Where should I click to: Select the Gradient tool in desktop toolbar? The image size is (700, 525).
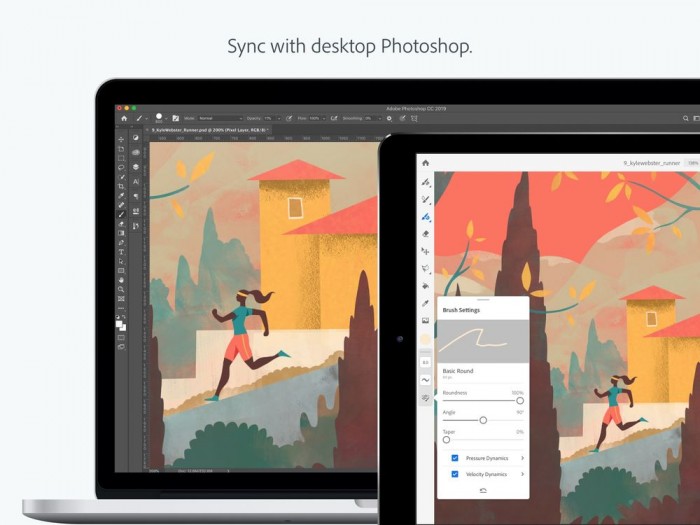pos(121,233)
